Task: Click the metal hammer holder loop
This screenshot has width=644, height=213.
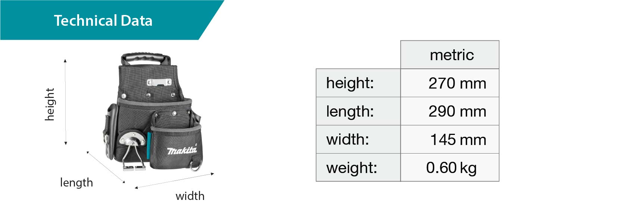Action: tap(133, 153)
